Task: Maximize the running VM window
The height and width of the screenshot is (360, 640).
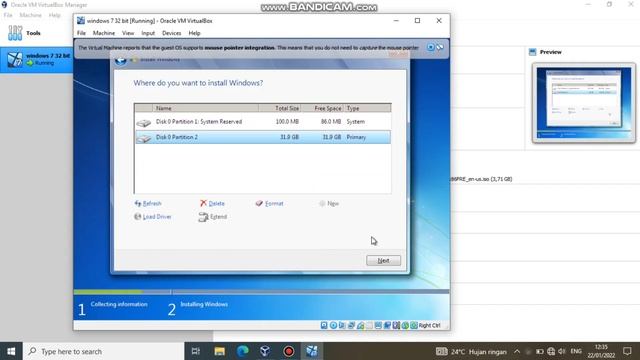Action: 417,20
